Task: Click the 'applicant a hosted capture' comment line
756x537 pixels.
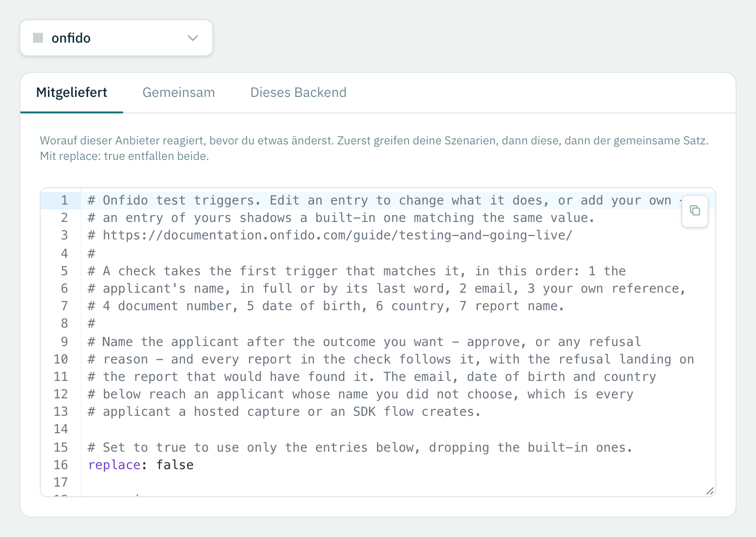Action: pos(284,412)
